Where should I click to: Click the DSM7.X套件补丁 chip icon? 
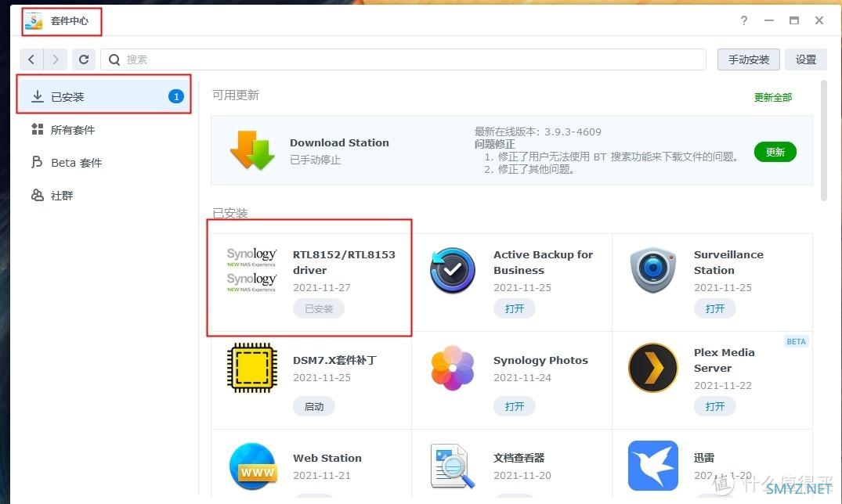(252, 368)
